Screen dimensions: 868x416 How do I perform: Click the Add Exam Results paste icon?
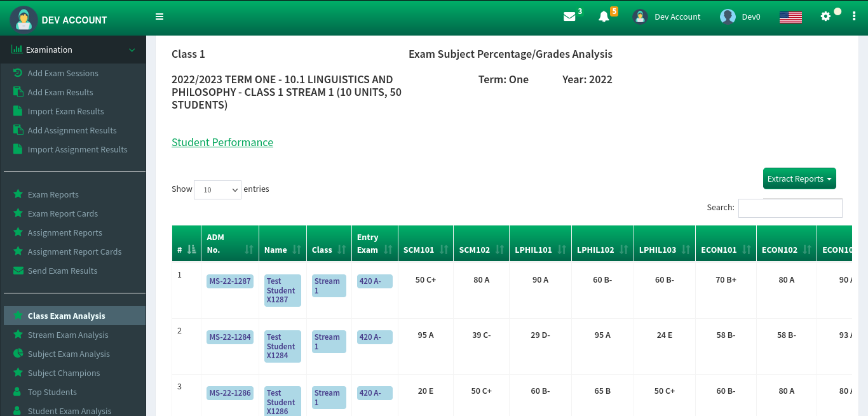coord(18,92)
